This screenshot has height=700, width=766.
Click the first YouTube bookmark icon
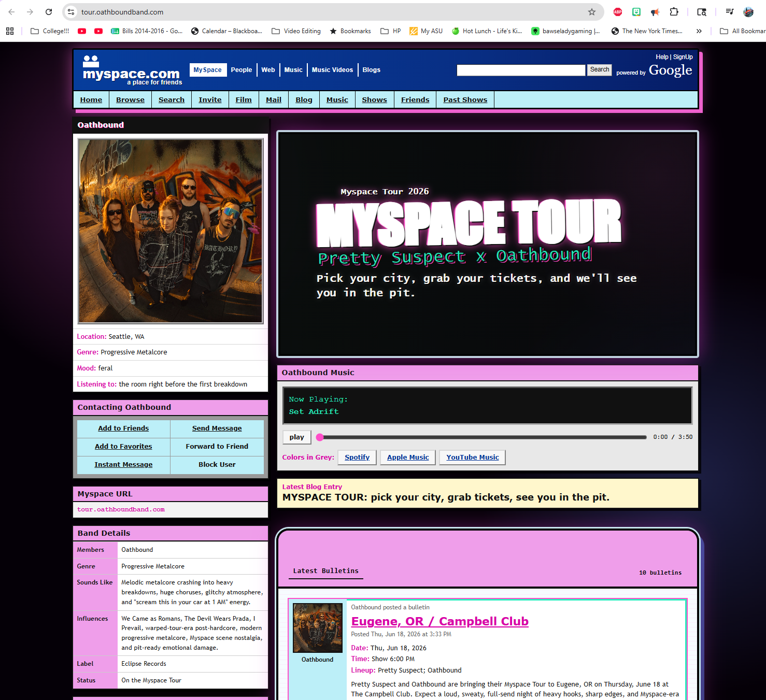pos(82,31)
